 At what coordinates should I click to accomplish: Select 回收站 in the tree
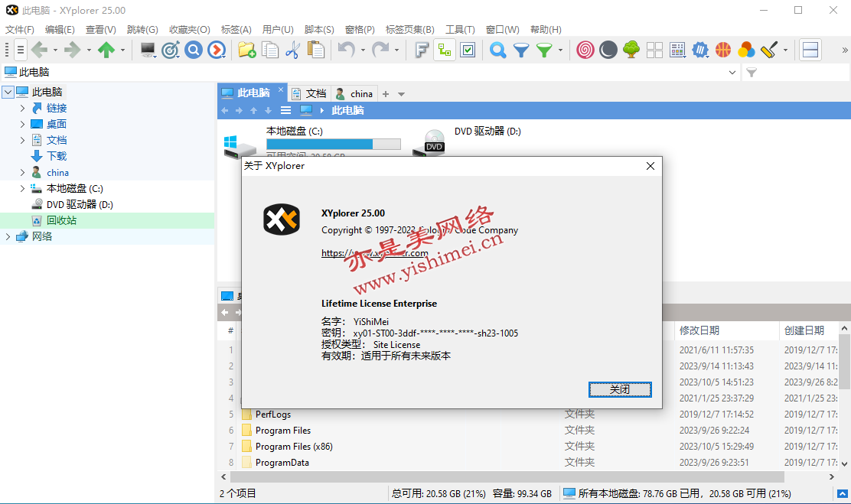click(x=61, y=220)
